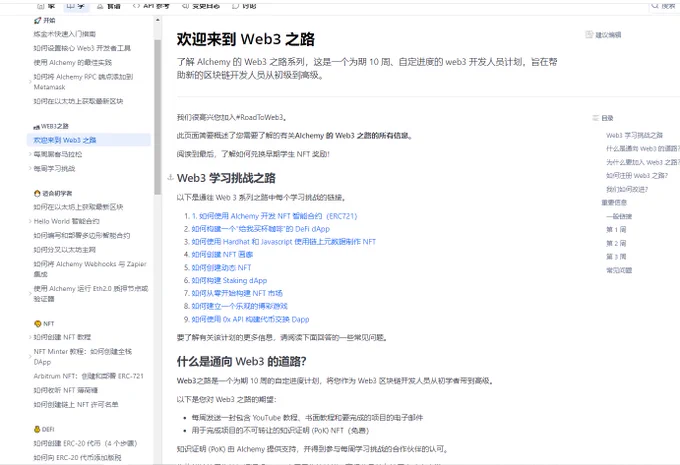Viewport: 680px width, 465px height.
Task: Click the NFT section icon in sidebar
Action: coord(38,324)
